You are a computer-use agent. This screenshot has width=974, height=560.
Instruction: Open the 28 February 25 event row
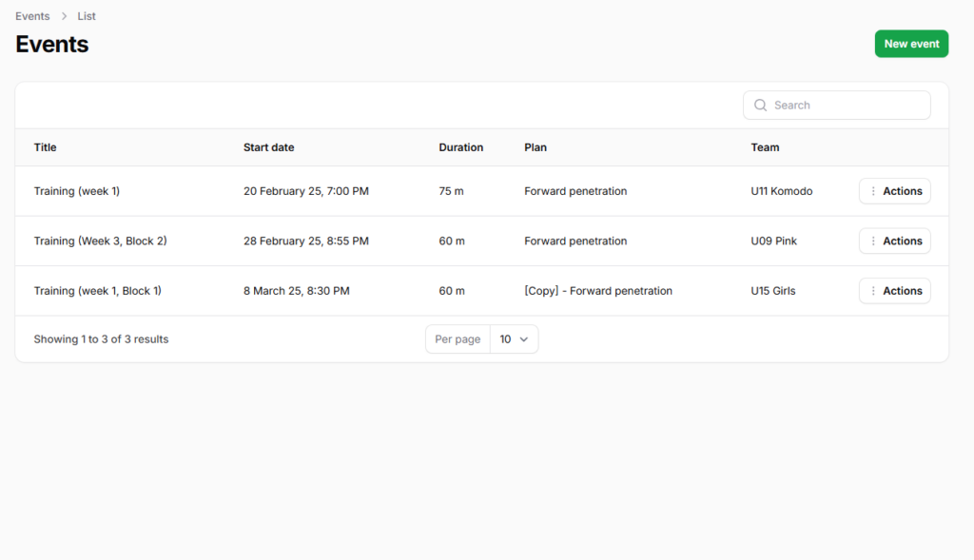click(305, 241)
